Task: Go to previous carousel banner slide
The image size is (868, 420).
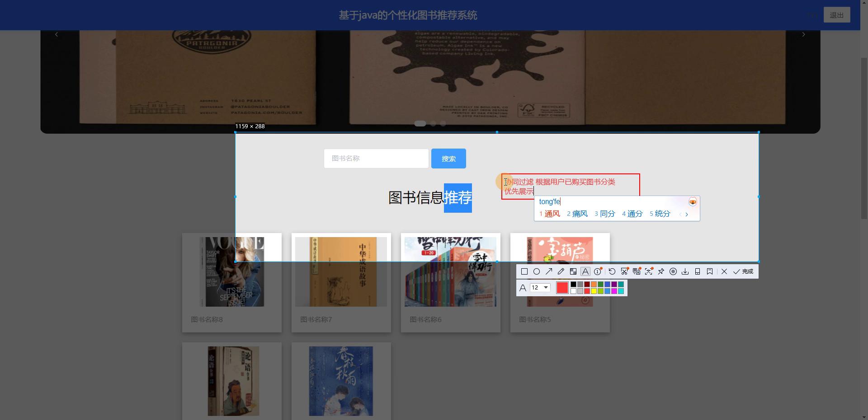Action: pyautogui.click(x=57, y=34)
